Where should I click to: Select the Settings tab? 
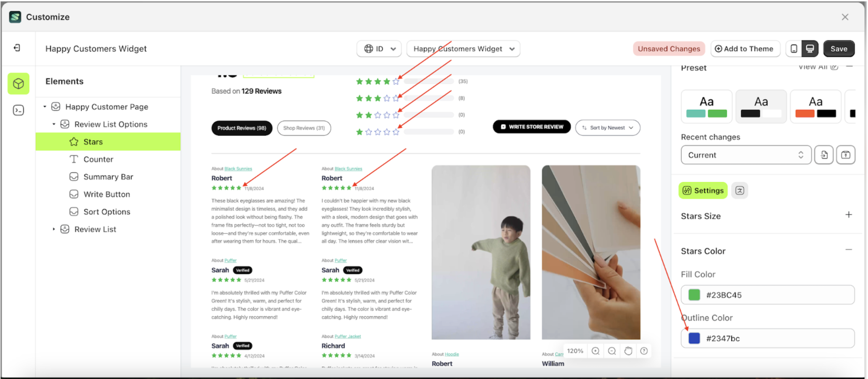pyautogui.click(x=703, y=191)
